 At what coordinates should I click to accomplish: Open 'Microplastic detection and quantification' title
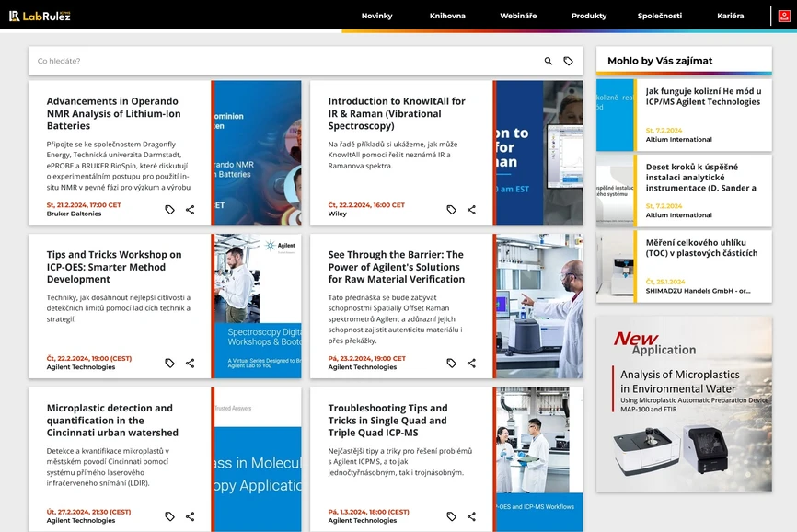tap(112, 421)
